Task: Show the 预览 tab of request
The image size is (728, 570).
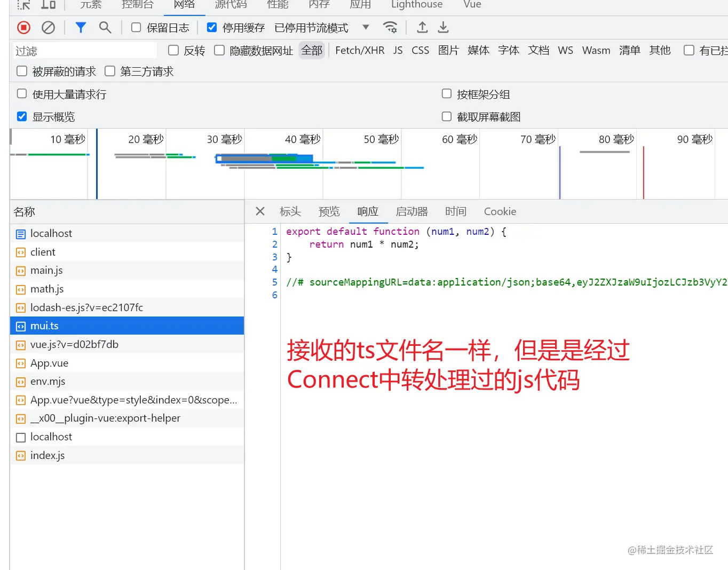Action: tap(329, 211)
